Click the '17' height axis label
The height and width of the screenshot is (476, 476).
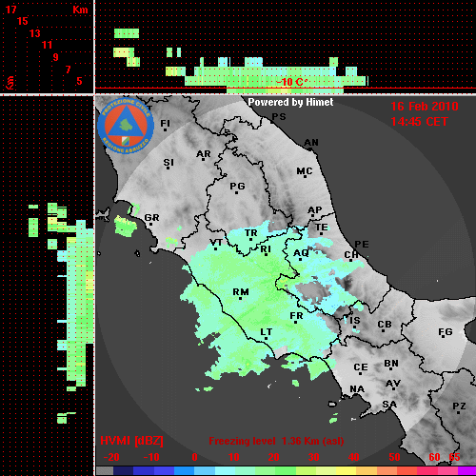(x=10, y=10)
